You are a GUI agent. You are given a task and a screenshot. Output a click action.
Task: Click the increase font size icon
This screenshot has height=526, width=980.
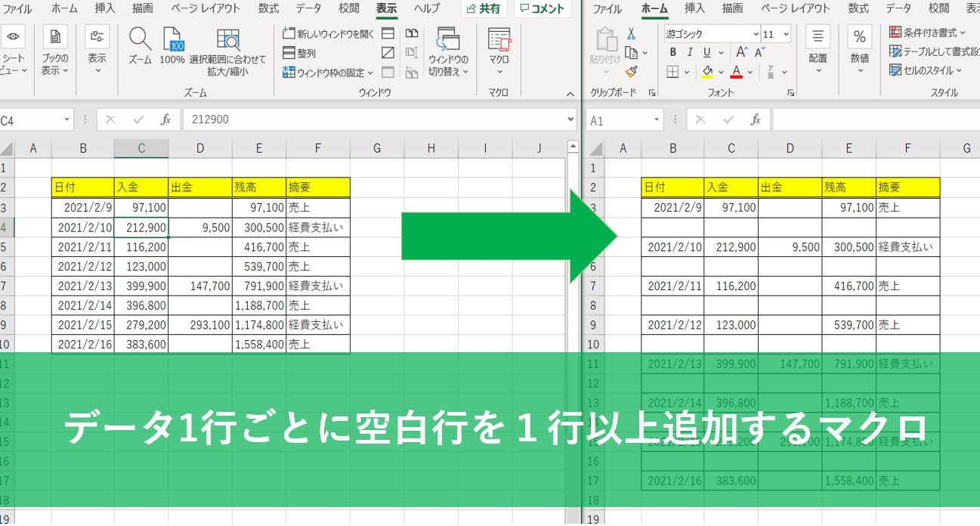(741, 52)
